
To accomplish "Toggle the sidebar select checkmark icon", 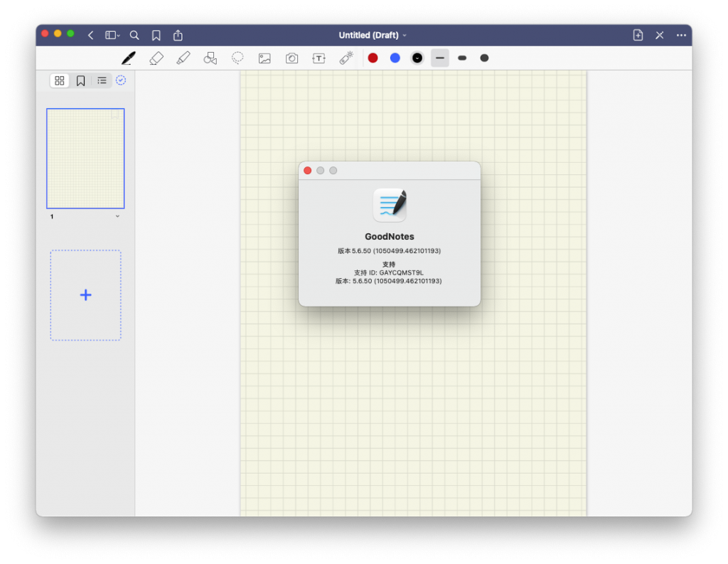I will [x=121, y=80].
